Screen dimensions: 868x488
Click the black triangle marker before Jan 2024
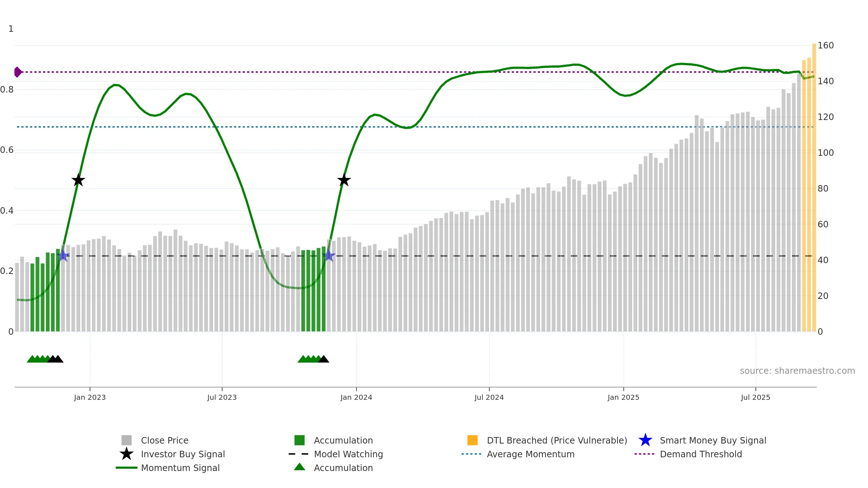(x=323, y=359)
